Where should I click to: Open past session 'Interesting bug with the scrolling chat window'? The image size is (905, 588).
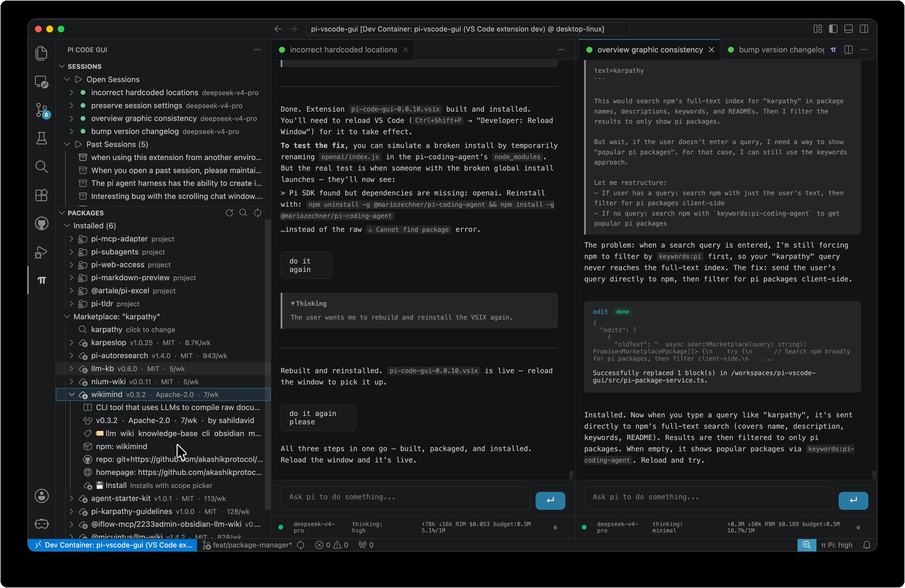pyautogui.click(x=163, y=196)
